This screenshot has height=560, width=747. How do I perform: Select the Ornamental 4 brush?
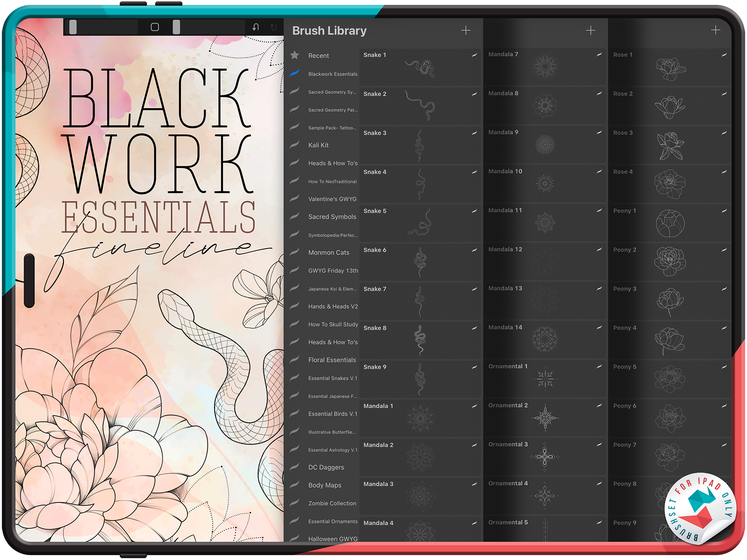pos(545,496)
